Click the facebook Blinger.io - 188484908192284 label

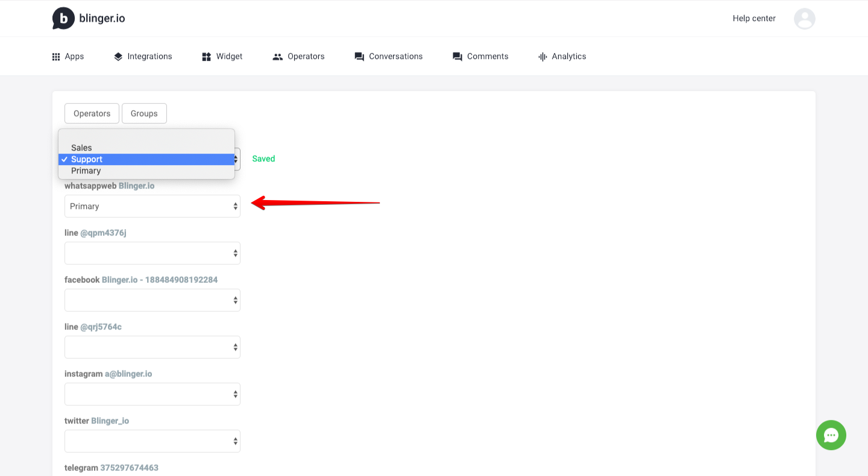point(141,280)
